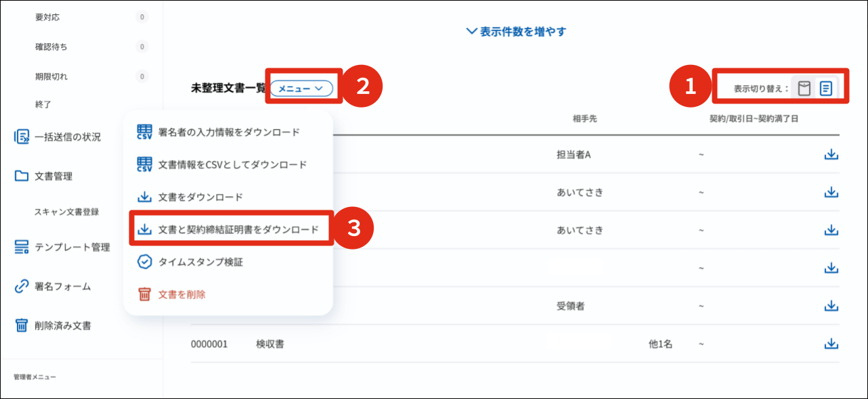Choose 文書と契約締結証明書をダウンロード
Viewport: 868px width, 399px height.
(x=238, y=229)
